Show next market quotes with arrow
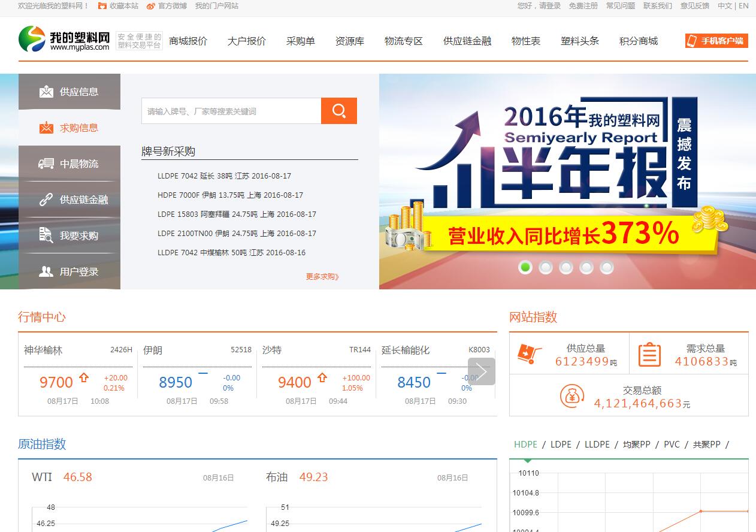The image size is (756, 532). tap(482, 371)
